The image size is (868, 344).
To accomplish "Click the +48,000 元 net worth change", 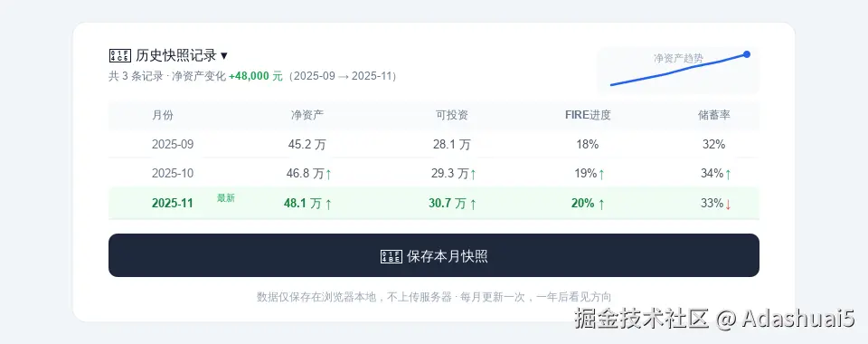I will point(256,76).
